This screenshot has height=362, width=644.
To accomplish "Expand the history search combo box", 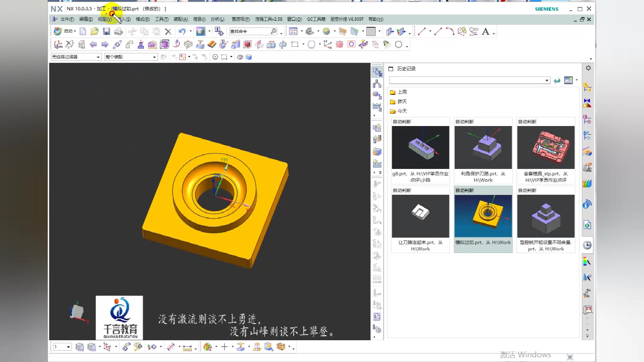I will [x=547, y=80].
